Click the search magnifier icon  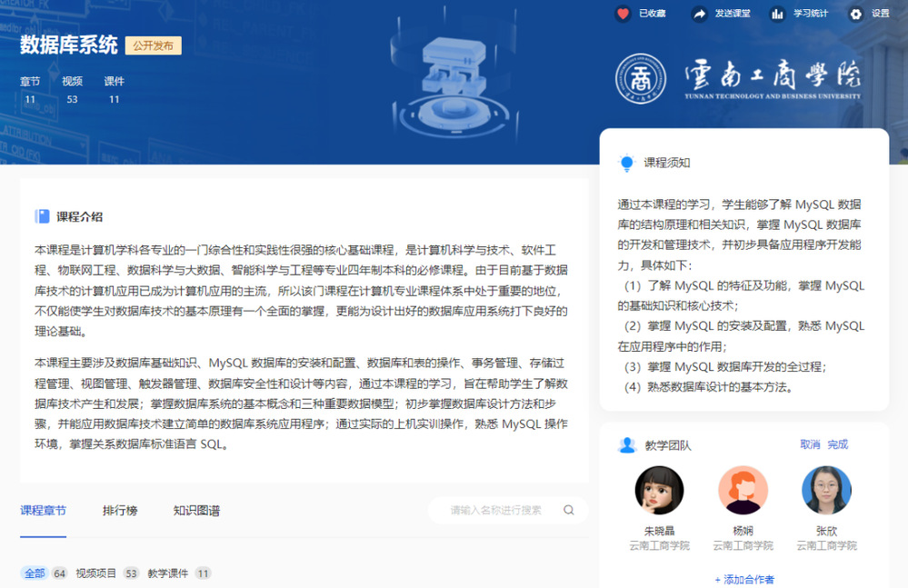(569, 510)
